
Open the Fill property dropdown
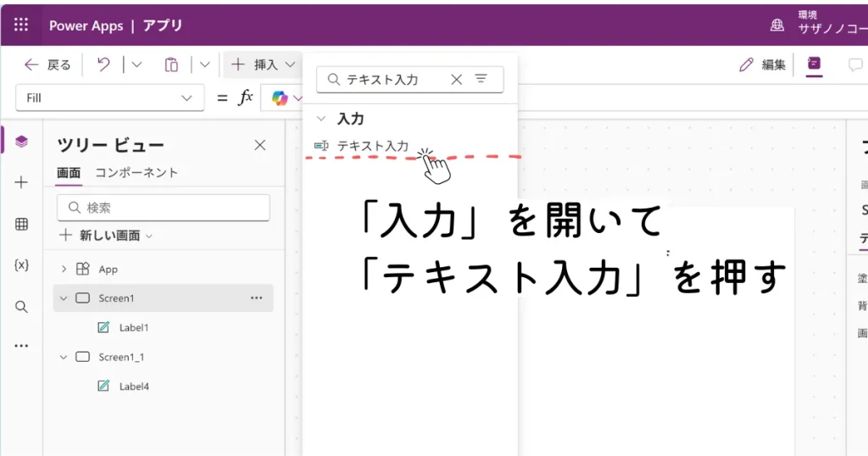point(109,97)
